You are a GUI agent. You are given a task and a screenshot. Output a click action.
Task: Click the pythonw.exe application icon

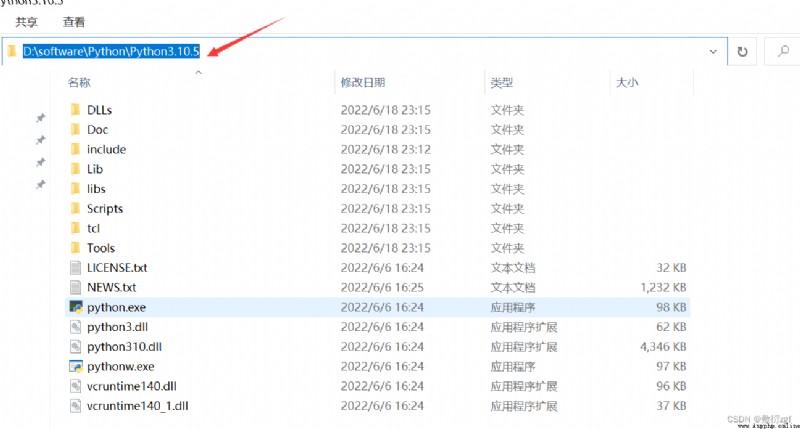tap(76, 366)
